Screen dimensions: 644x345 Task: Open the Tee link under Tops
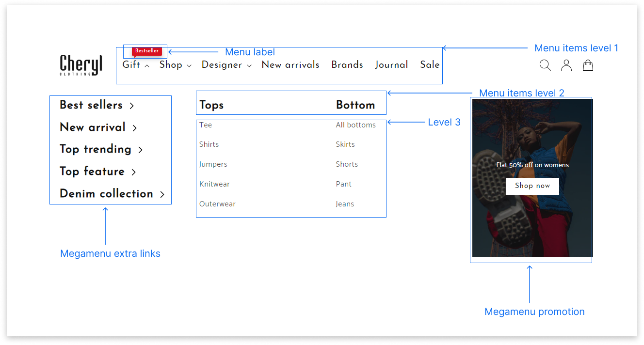[x=206, y=125]
